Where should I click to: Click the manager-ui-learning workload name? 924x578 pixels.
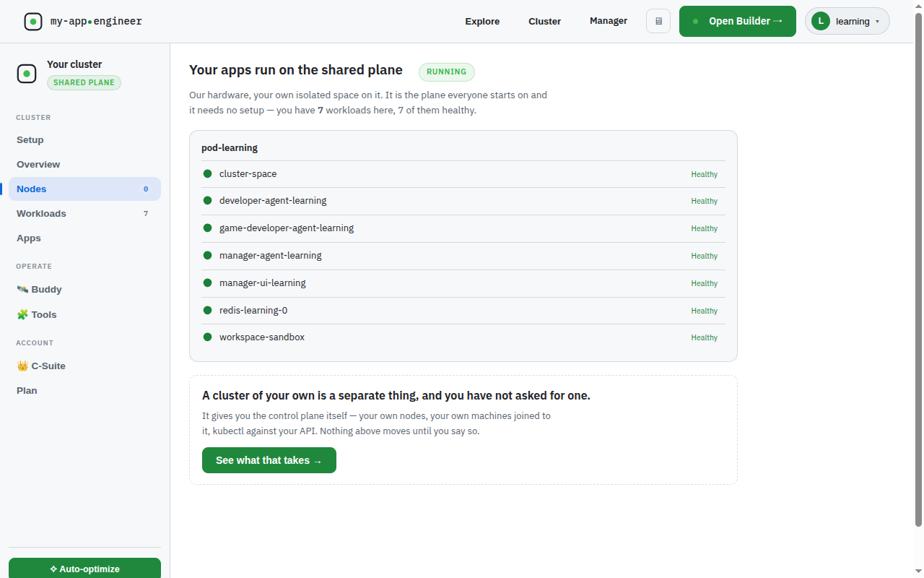coord(263,282)
